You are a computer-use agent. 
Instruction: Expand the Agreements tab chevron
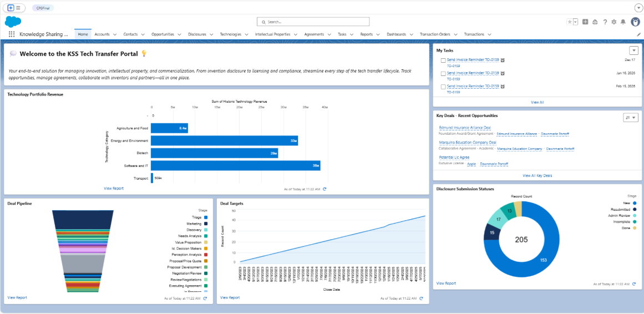pyautogui.click(x=329, y=34)
